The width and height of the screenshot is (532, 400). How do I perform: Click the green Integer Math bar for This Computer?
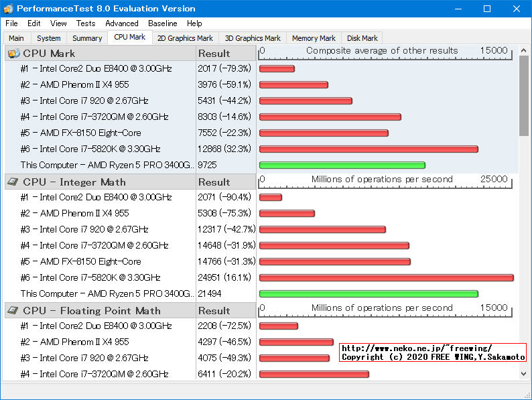(369, 294)
